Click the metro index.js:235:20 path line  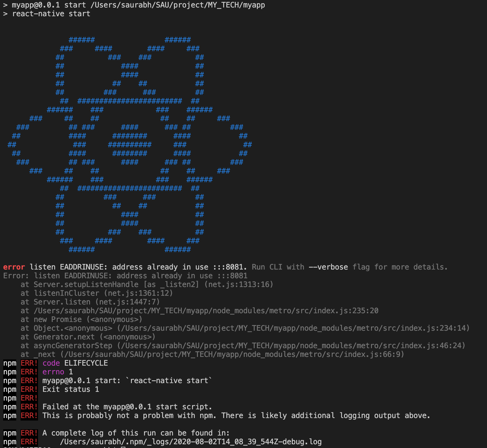tap(200, 311)
